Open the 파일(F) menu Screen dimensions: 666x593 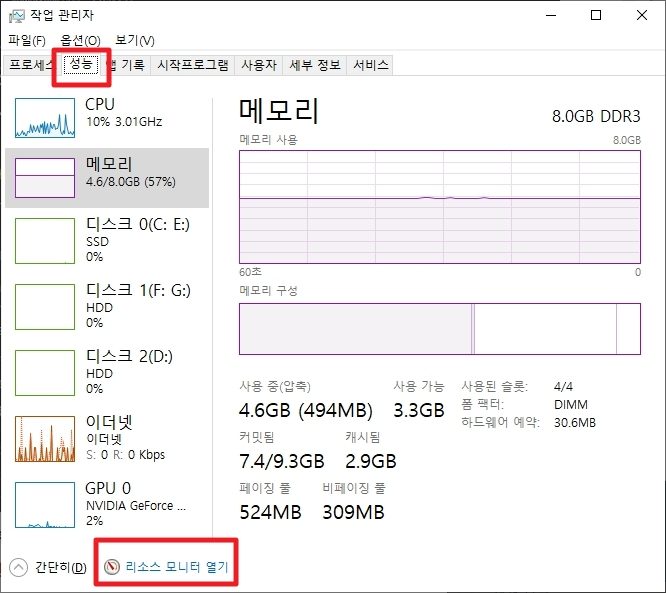[27, 40]
